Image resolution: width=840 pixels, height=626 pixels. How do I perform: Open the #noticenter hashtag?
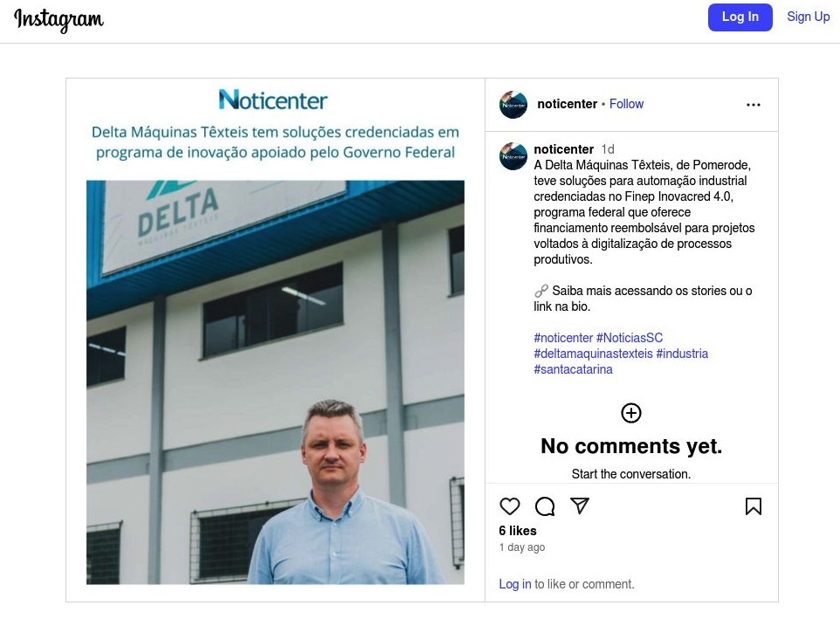(x=563, y=338)
